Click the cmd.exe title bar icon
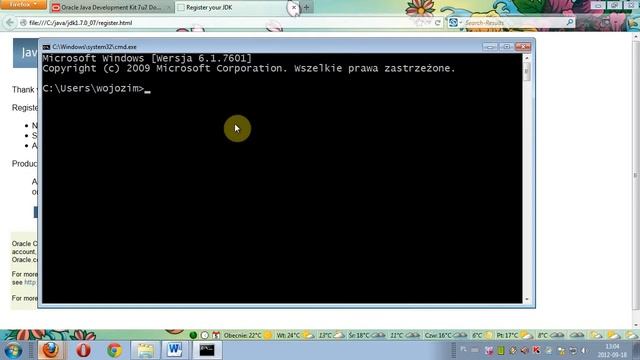The height and width of the screenshot is (360, 640). [46, 47]
